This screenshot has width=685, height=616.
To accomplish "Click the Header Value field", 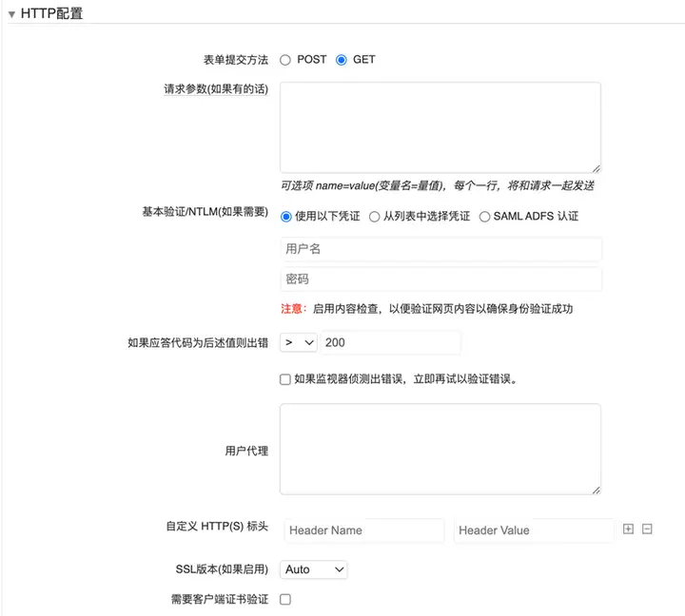I will pos(534,530).
